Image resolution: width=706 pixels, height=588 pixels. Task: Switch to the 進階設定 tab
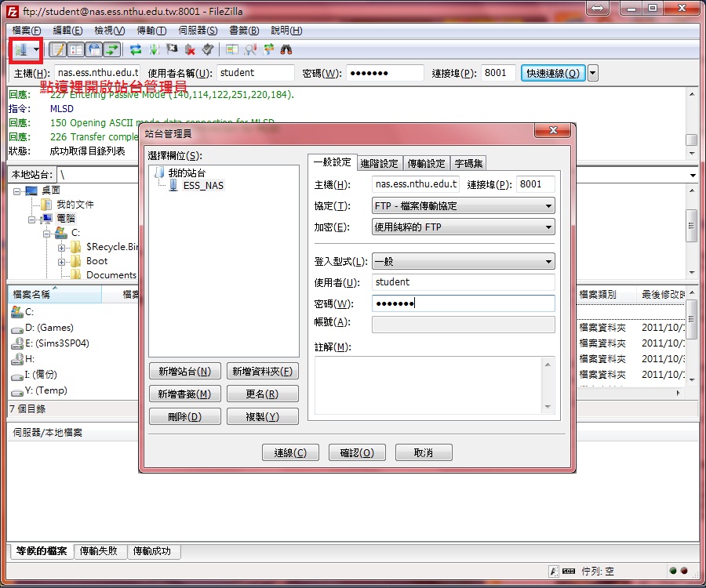[379, 163]
